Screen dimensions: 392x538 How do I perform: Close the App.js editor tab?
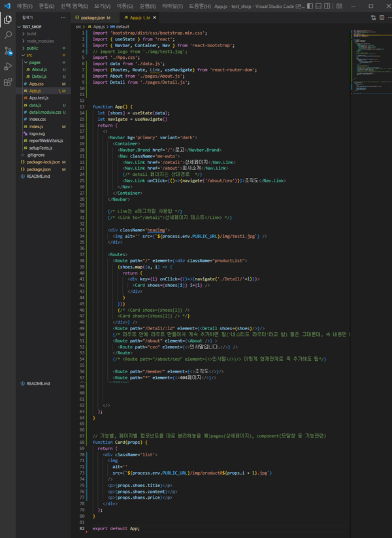[x=155, y=18]
